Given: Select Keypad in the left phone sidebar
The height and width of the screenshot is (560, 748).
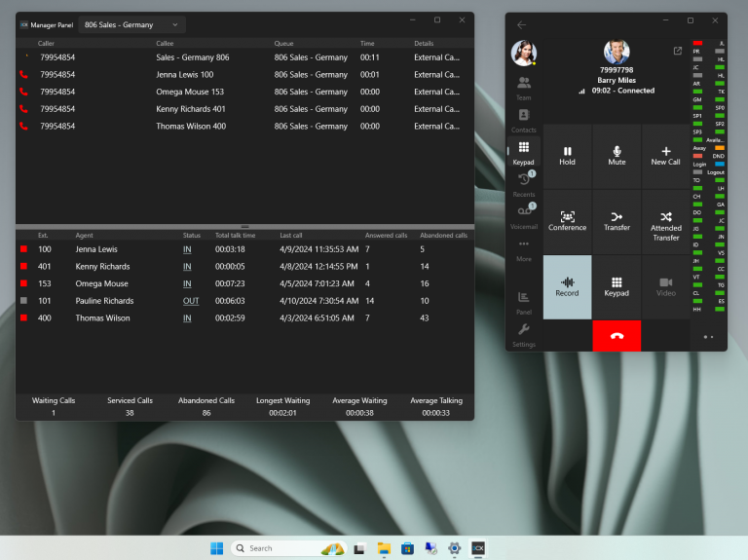Looking at the screenshot, I should [523, 153].
